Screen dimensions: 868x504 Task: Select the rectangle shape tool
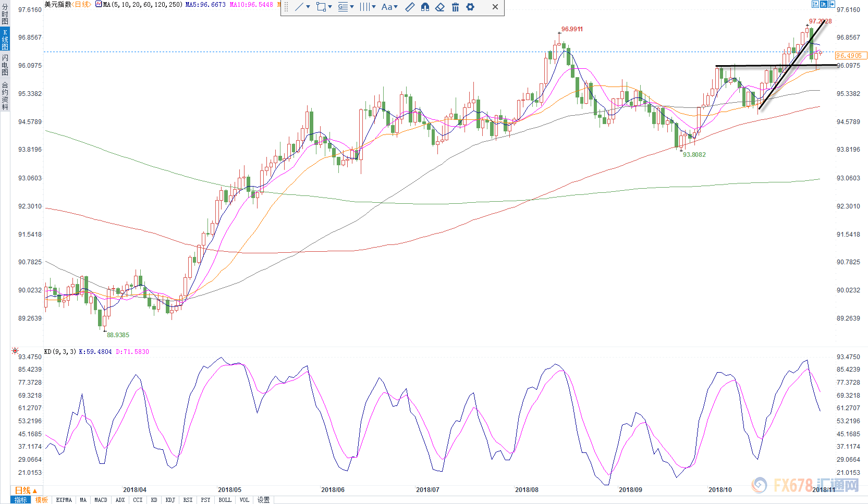pyautogui.click(x=321, y=7)
